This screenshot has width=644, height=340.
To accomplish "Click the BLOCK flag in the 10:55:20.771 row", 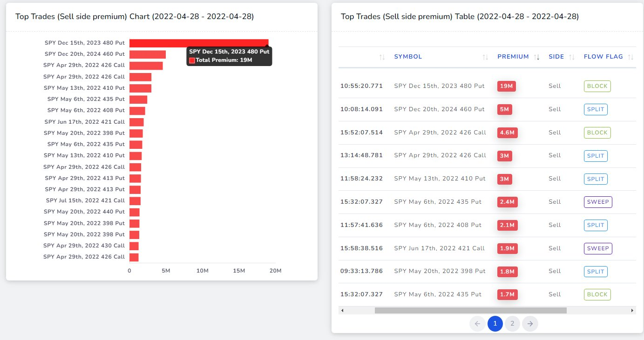I will pos(597,86).
